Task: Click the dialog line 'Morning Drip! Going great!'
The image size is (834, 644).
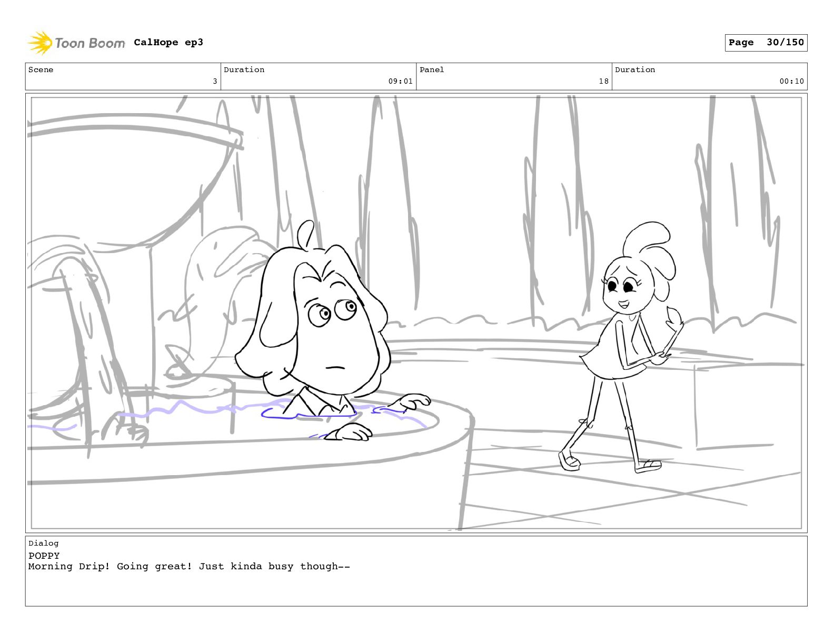Action: pyautogui.click(x=111, y=567)
